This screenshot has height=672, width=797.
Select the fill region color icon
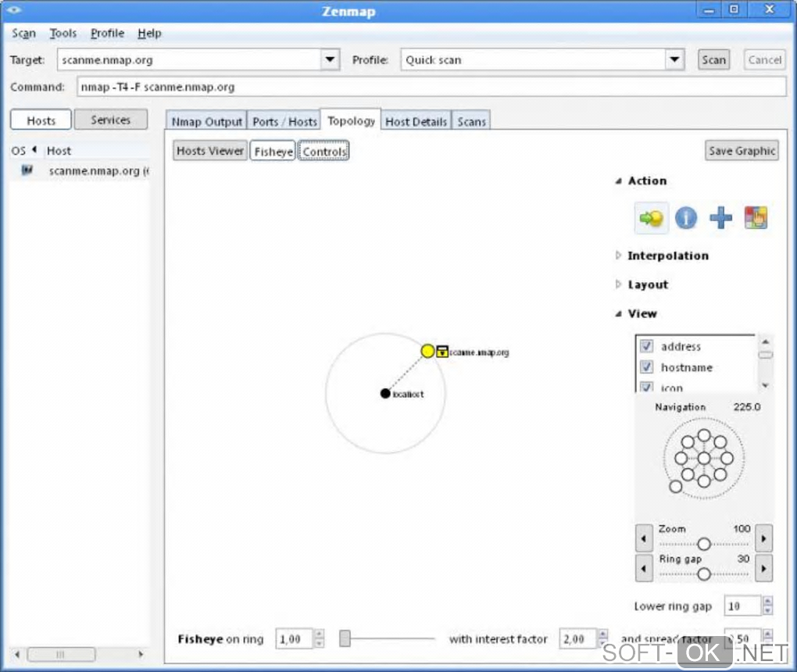point(756,218)
